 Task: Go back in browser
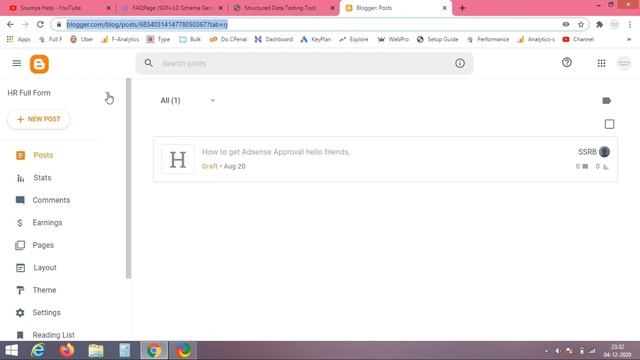coord(10,24)
